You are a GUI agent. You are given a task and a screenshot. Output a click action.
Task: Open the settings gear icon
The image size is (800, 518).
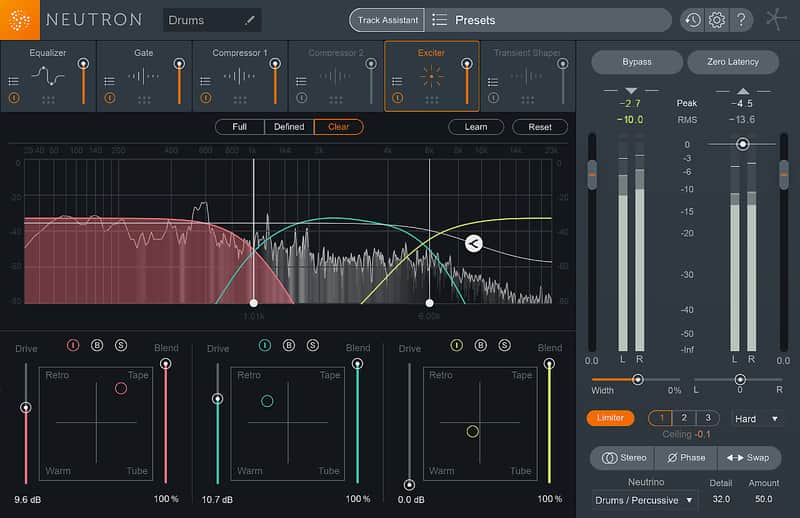pyautogui.click(x=717, y=20)
